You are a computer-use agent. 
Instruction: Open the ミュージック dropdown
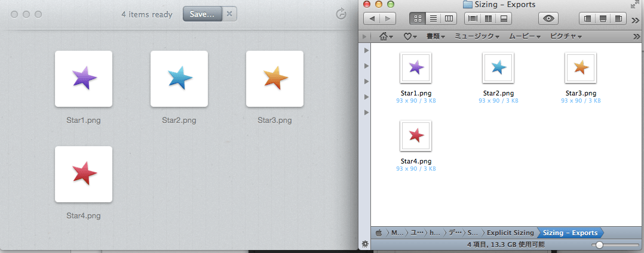click(477, 36)
